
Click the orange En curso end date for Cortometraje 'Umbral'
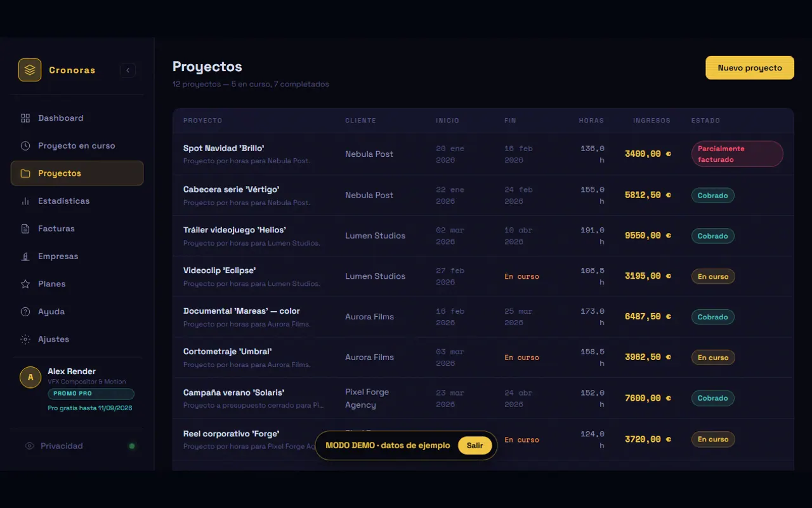521,358
